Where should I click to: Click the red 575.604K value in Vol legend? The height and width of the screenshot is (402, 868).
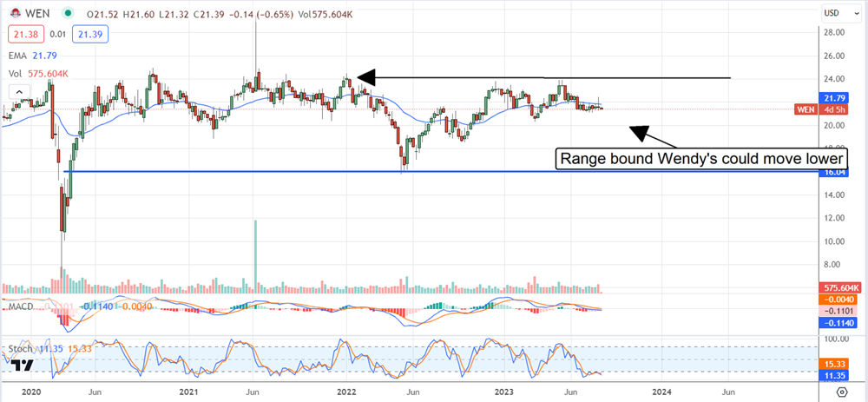pos(48,74)
